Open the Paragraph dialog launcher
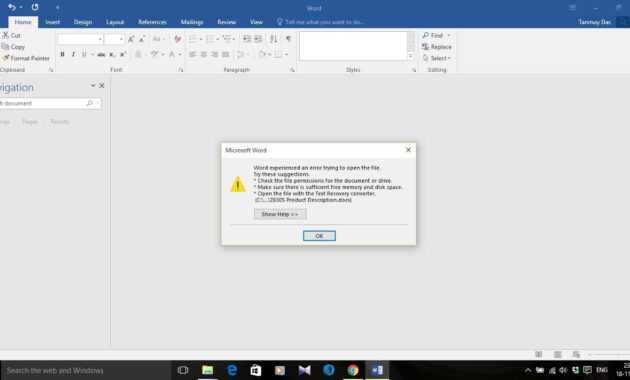630x380 pixels. [292, 70]
